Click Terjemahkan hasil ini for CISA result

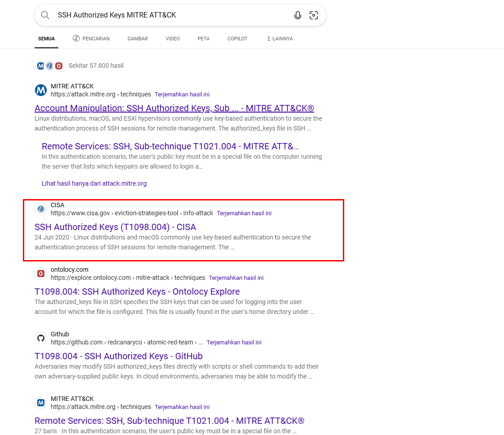pos(244,213)
